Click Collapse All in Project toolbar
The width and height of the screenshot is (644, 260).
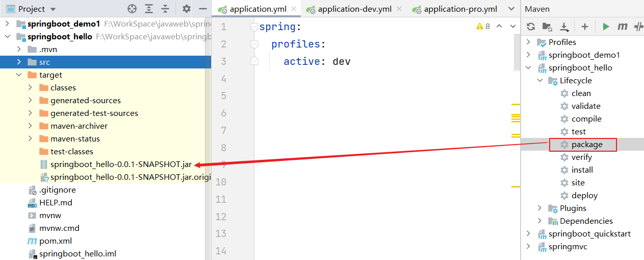(165, 9)
